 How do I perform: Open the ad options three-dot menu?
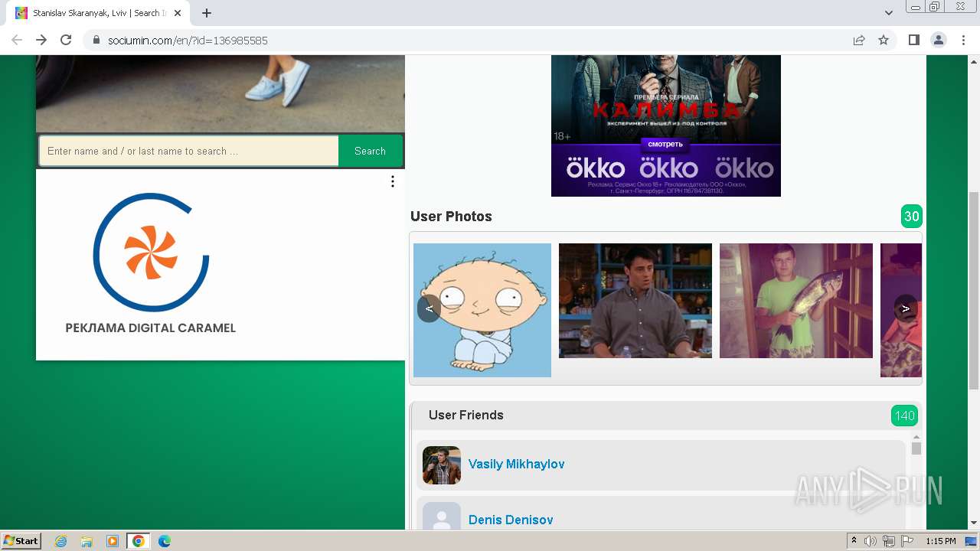393,181
